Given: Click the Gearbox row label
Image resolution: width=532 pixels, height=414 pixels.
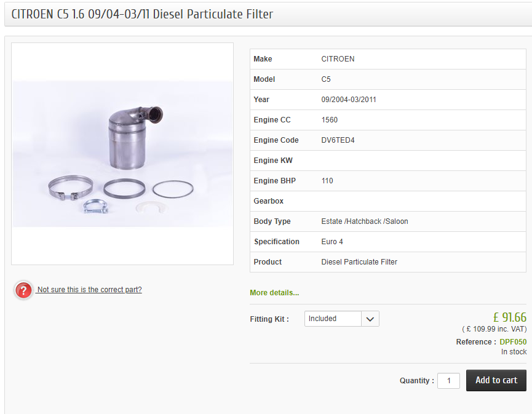Looking at the screenshot, I should point(268,201).
